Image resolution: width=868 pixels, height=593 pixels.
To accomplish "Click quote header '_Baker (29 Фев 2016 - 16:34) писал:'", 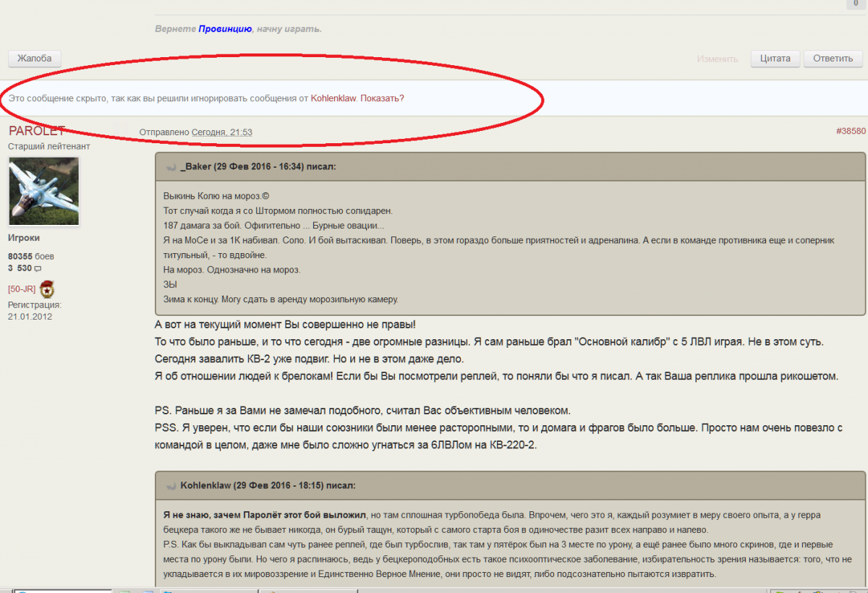I will (258, 167).
